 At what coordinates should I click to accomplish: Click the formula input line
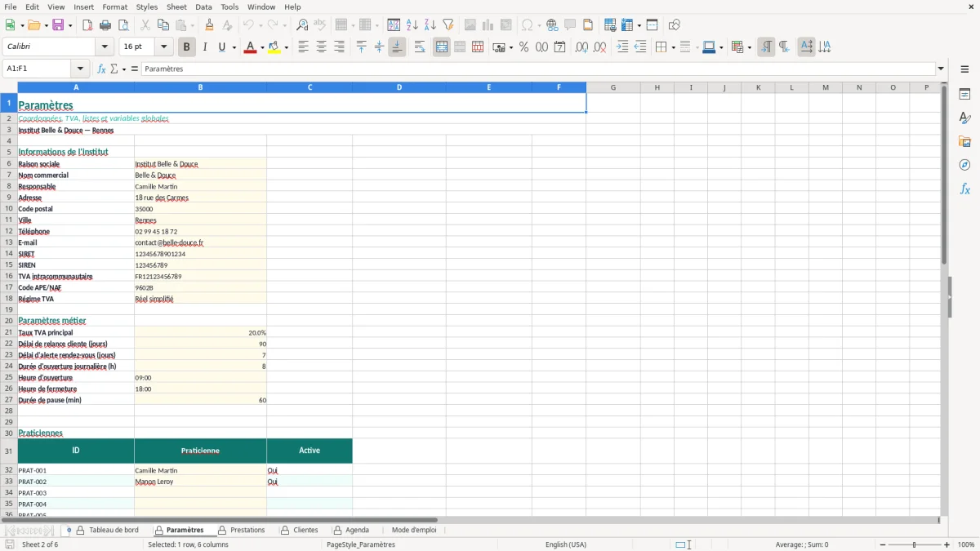click(x=537, y=69)
